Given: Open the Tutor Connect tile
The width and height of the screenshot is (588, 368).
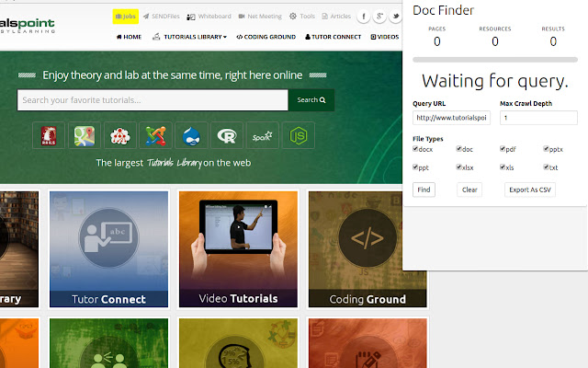Looking at the screenshot, I should click(x=108, y=249).
